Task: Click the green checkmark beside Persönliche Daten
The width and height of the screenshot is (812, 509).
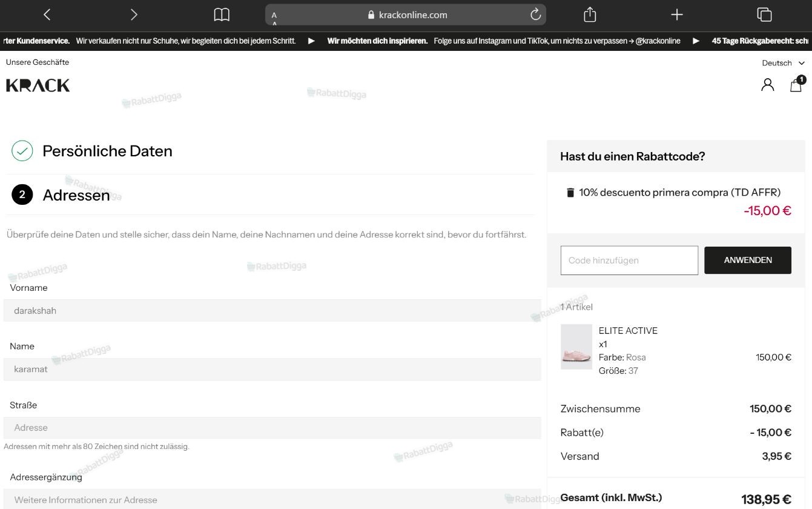Action: tap(22, 151)
